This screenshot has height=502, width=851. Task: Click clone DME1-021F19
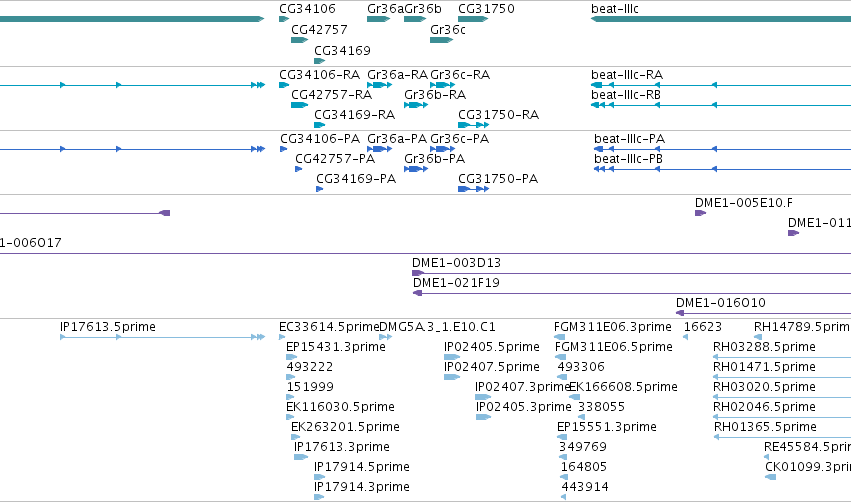point(456,282)
